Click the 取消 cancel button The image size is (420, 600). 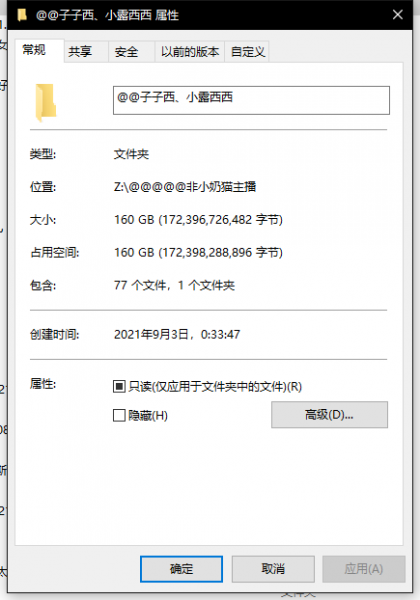[273, 569]
